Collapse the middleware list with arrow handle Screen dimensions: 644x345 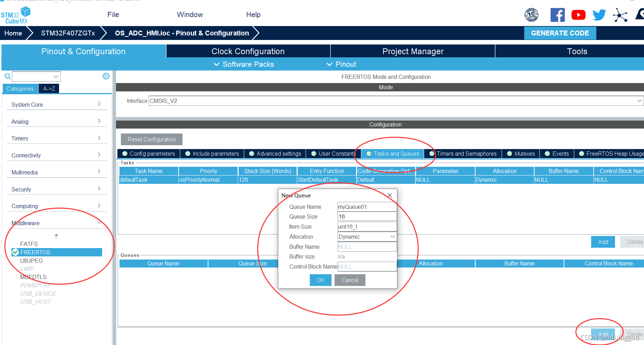56,236
